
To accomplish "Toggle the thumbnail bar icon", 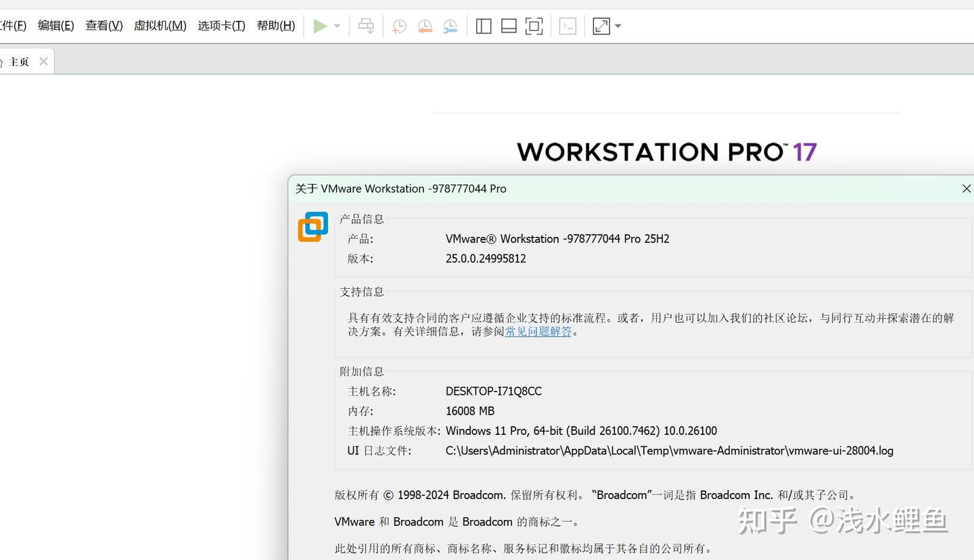I will coord(508,26).
